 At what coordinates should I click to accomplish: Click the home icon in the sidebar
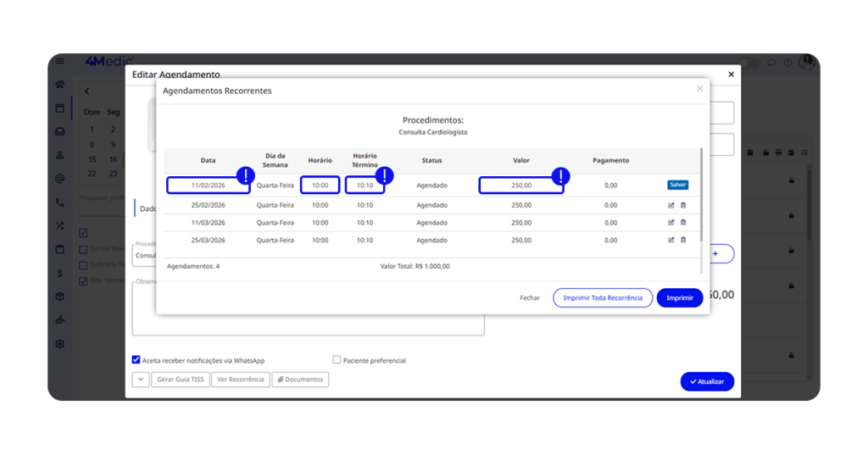pos(59,85)
